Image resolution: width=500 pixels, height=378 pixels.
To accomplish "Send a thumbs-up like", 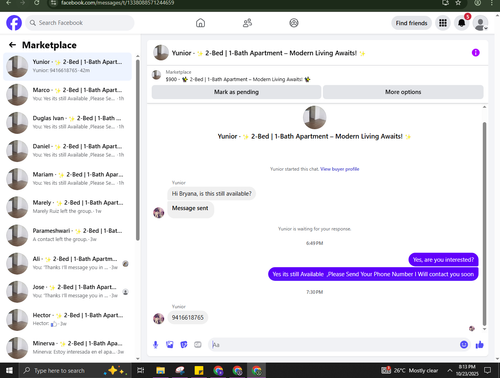I will (479, 345).
